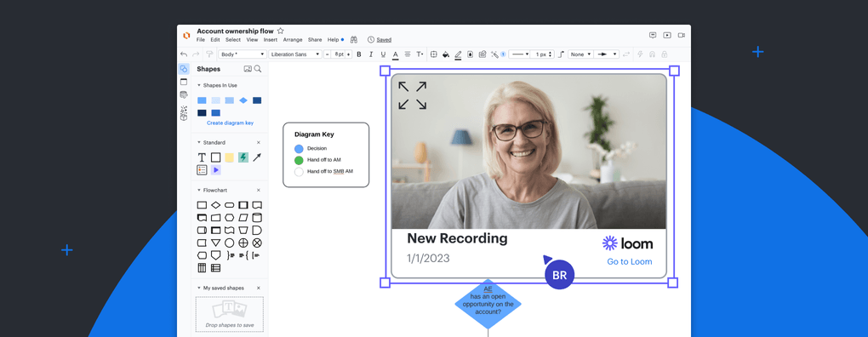Open the View menu
Screen dimensions: 868x337
pos(252,40)
